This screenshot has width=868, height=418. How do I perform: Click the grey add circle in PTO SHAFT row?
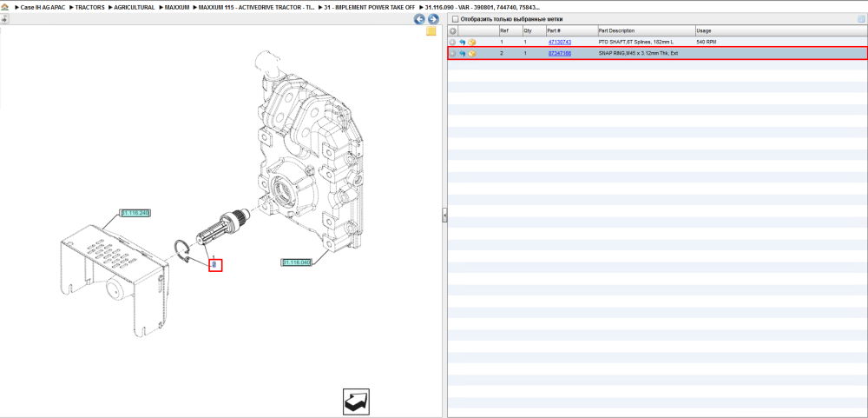click(452, 42)
